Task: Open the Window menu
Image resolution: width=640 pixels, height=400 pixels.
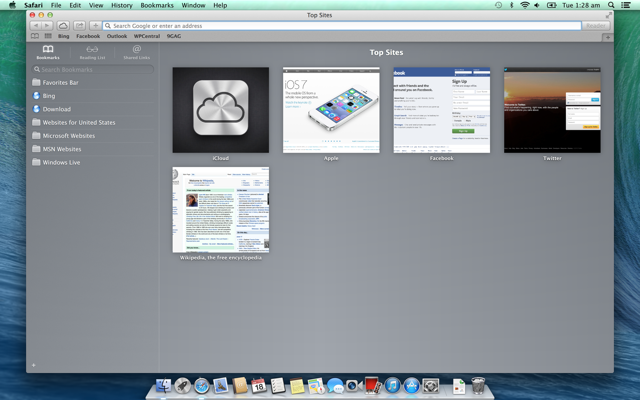Action: [x=193, y=5]
